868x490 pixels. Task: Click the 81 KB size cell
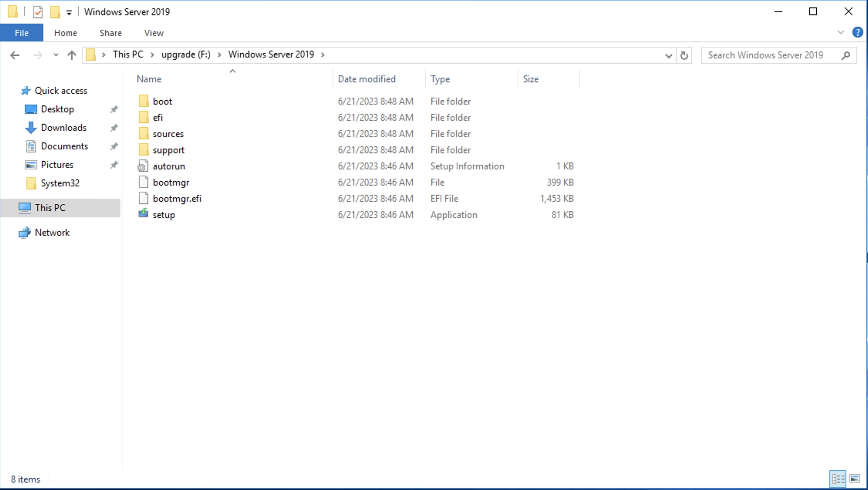point(562,215)
